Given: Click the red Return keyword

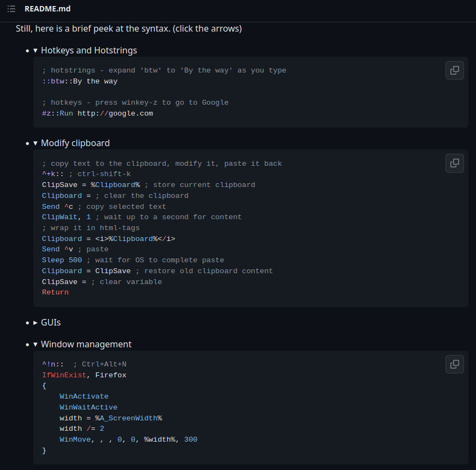Looking at the screenshot, I should (55, 292).
